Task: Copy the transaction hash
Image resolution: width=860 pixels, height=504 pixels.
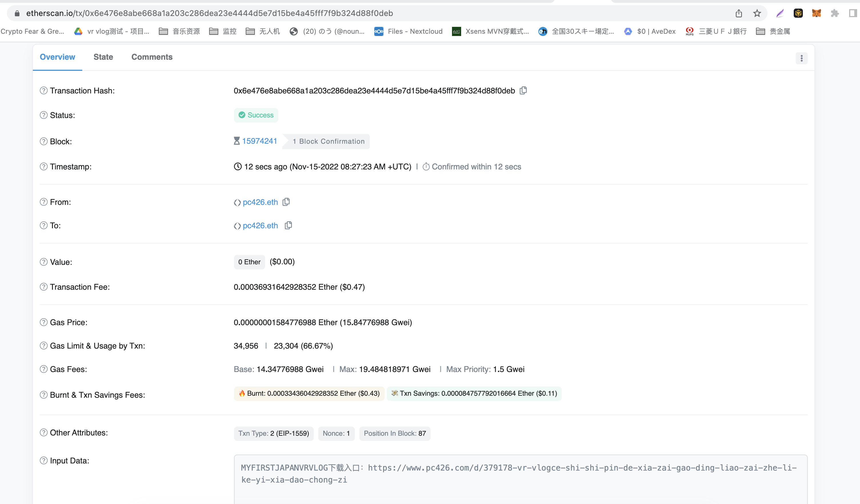Action: 523,90
